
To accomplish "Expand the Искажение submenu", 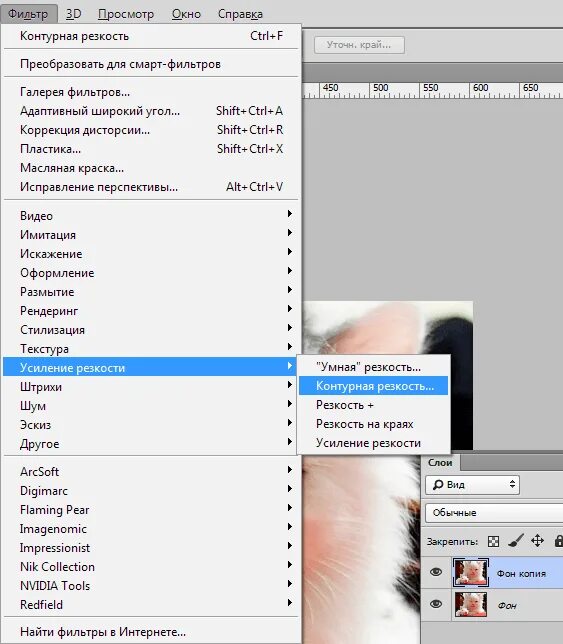I will (x=150, y=254).
